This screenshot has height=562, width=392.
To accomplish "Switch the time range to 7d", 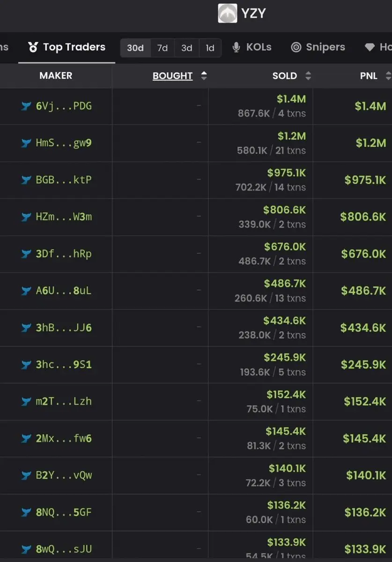I will 163,48.
